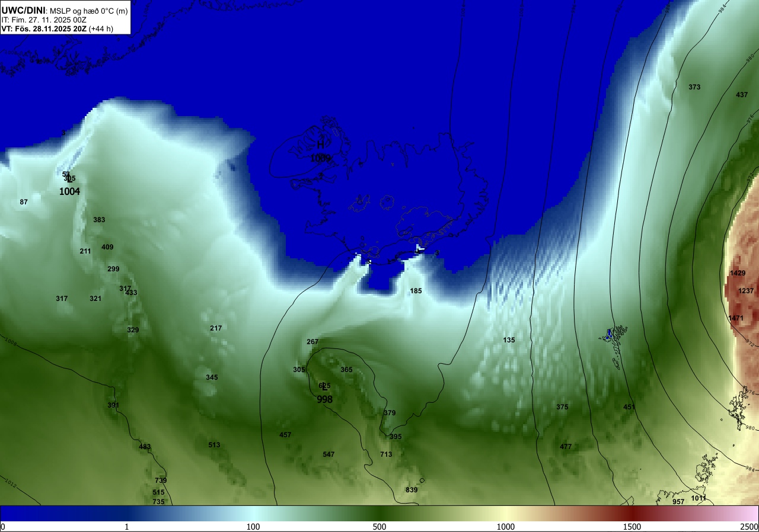The width and height of the screenshot is (759, 532).
Task: Click the 1000 tick on the colour scale
Action: 506,527
